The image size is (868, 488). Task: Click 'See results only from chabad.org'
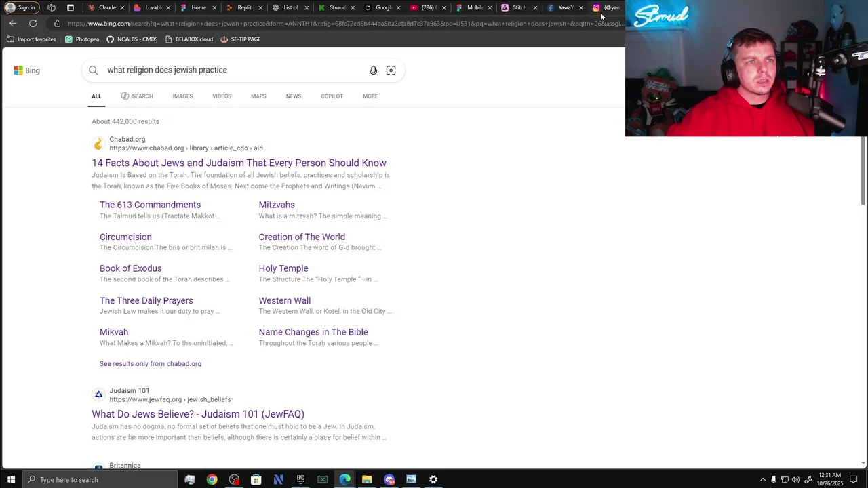(151, 364)
